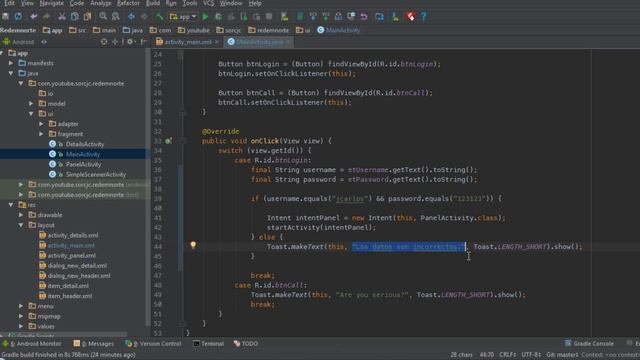The height and width of the screenshot is (360, 640).
Task: Expand the adapter package
Action: (x=41, y=124)
